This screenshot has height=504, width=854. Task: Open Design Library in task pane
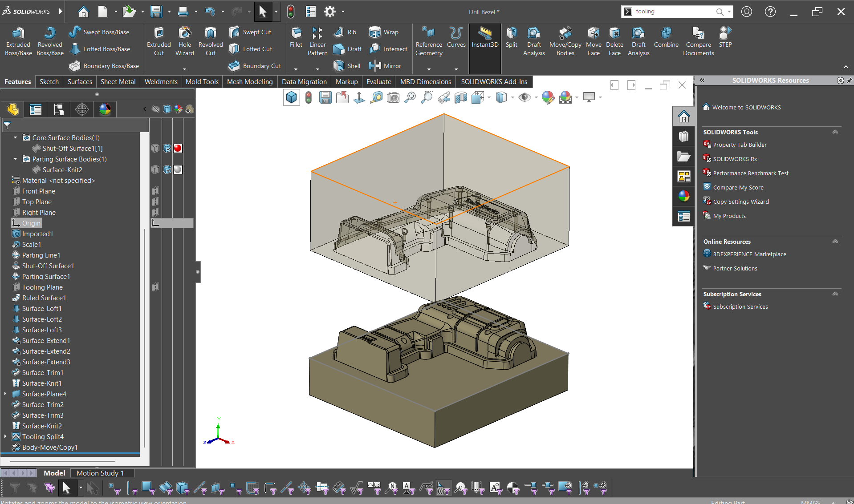(683, 136)
